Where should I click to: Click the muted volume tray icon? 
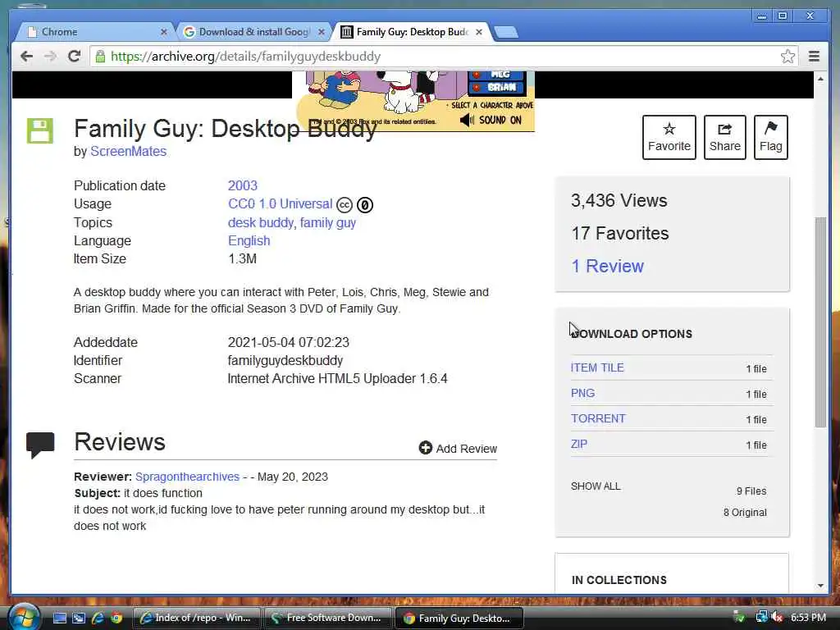(777, 618)
